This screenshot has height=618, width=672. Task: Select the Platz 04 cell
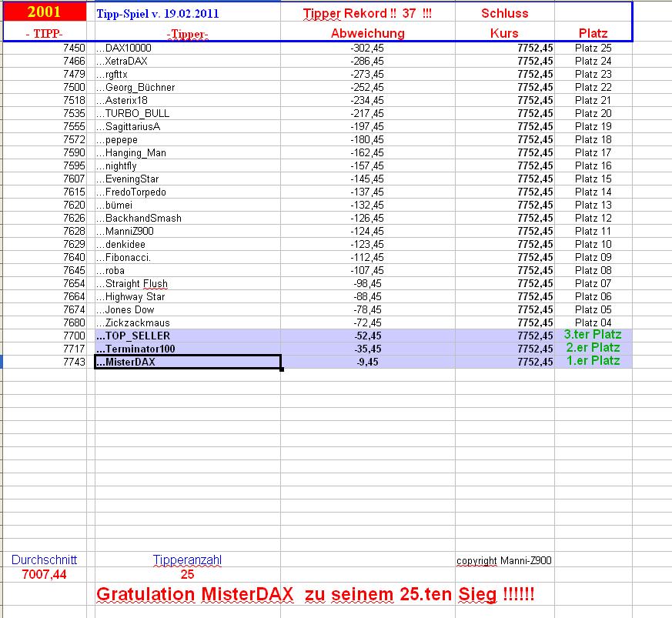[x=593, y=322]
